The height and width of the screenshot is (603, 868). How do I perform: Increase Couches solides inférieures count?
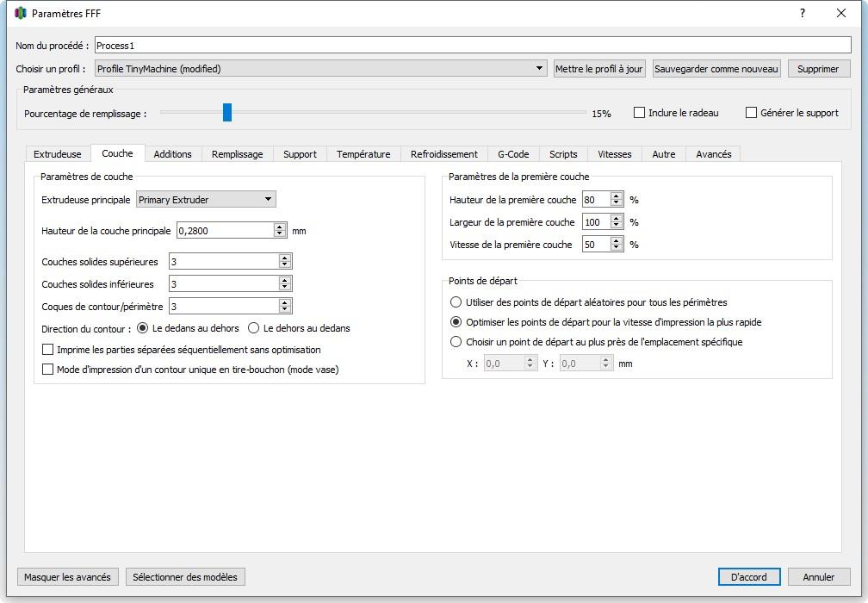tap(284, 280)
